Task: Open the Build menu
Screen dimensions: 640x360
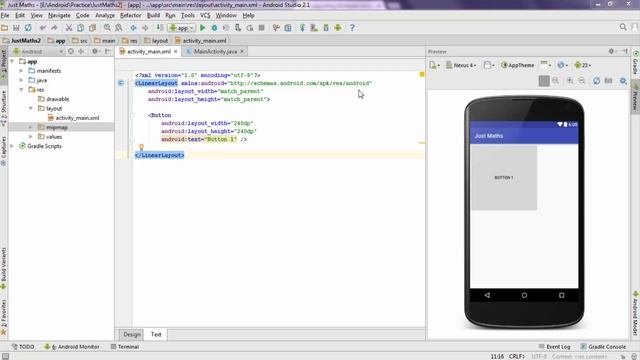Action: (x=153, y=15)
